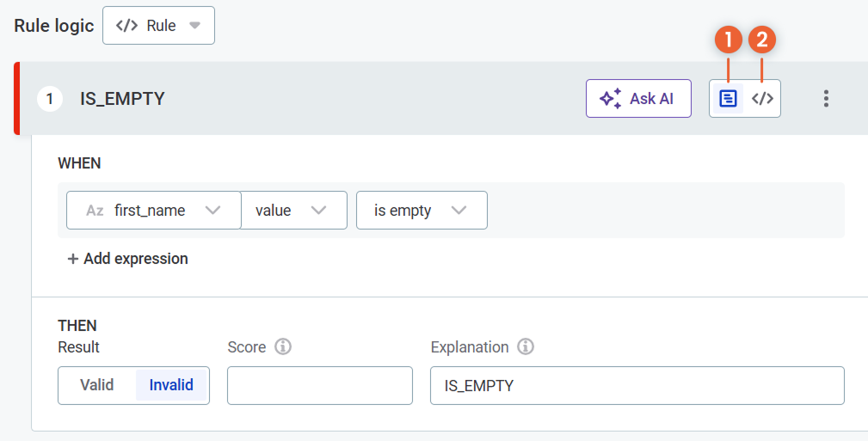This screenshot has width=868, height=441.
Task: Click the Explanation info icon
Action: coord(526,347)
